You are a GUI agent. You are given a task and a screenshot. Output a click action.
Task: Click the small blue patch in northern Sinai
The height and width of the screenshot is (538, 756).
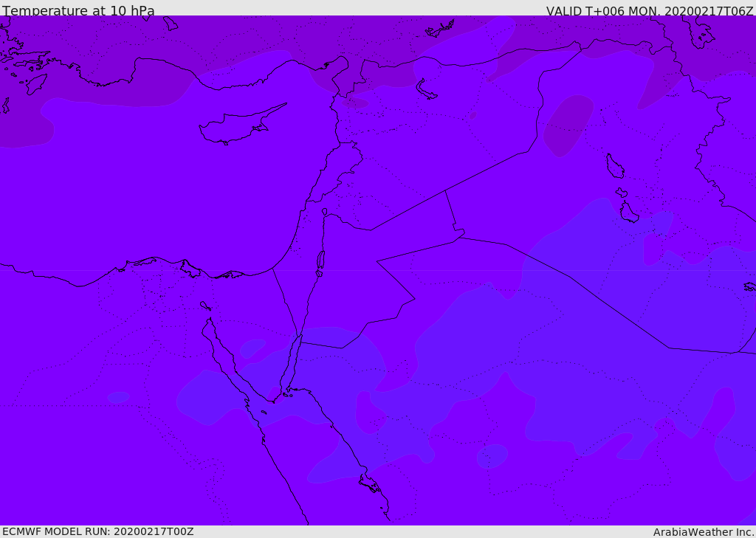(x=252, y=348)
